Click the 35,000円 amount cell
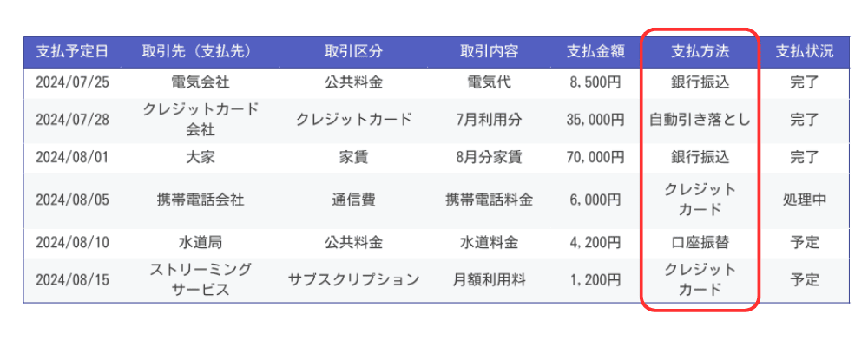The width and height of the screenshot is (868, 347). coord(595,120)
